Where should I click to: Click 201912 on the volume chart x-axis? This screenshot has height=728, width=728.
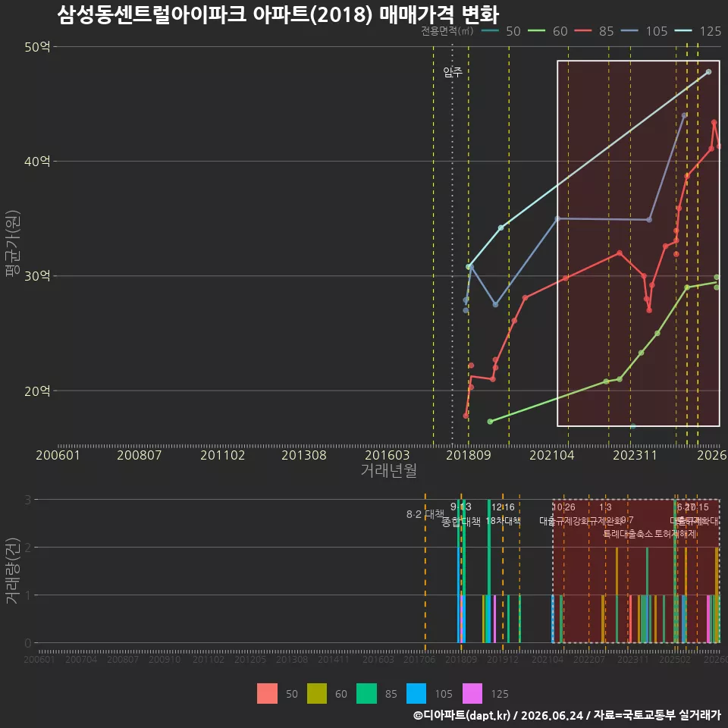click(503, 659)
